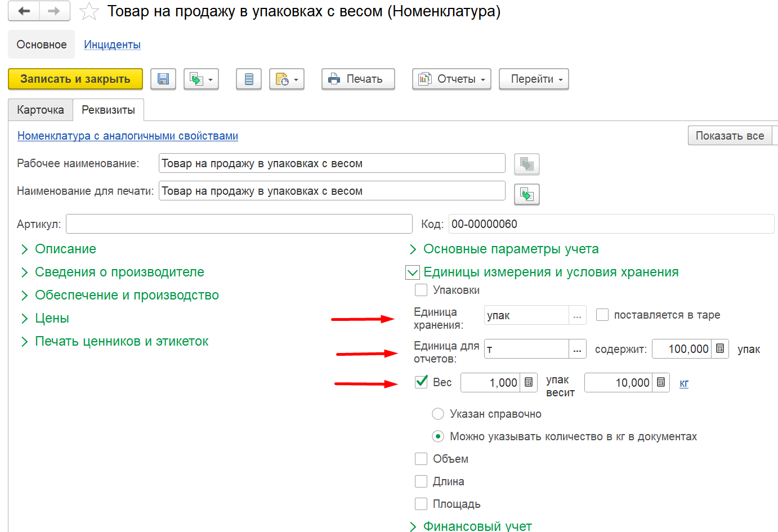Image resolution: width=778 pixels, height=532 pixels.
Task: Add to favorites with the star icon
Action: tap(89, 12)
